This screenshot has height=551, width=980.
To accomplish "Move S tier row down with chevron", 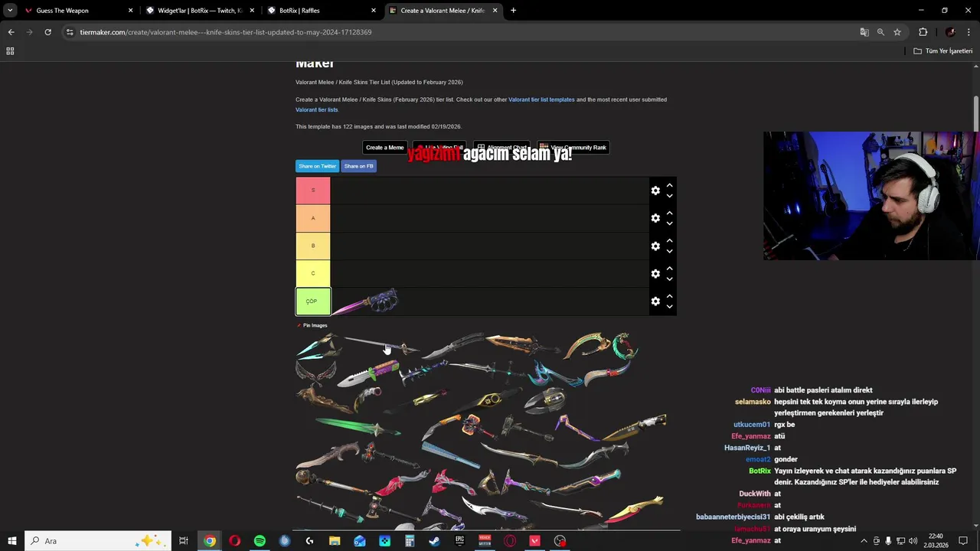I will pyautogui.click(x=669, y=196).
